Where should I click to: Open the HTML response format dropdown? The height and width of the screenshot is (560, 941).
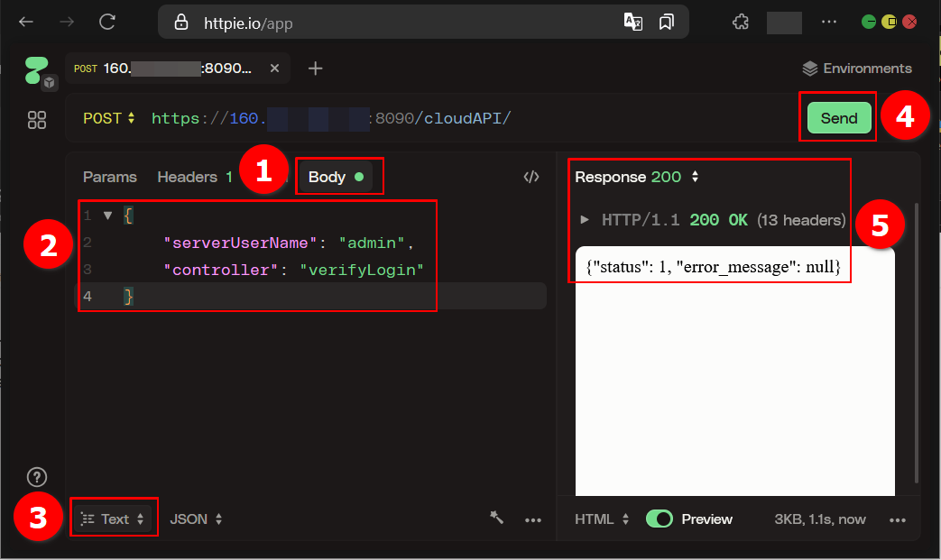[x=602, y=519]
